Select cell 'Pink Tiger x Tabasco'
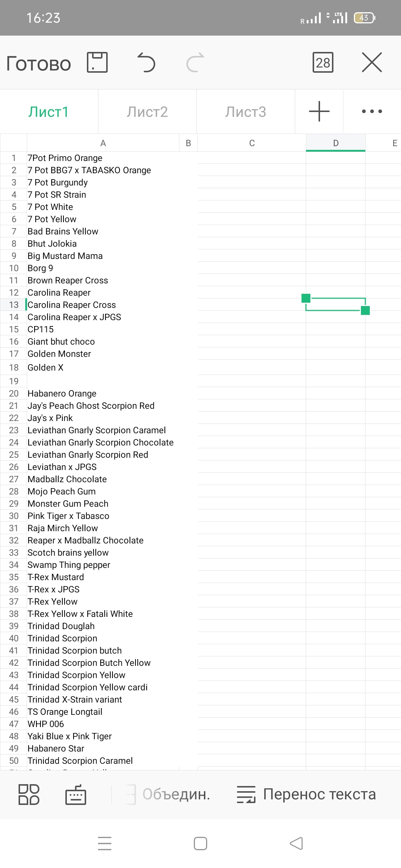 click(103, 516)
